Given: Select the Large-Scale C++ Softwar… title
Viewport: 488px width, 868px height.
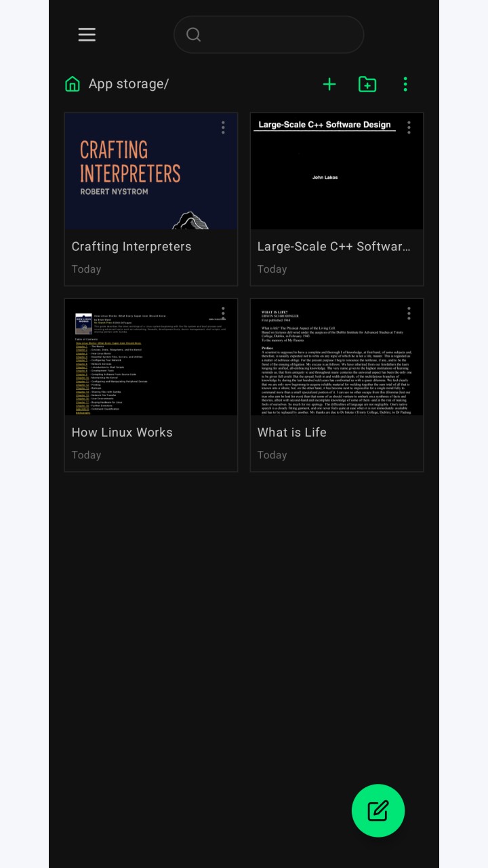Looking at the screenshot, I should click(x=334, y=247).
